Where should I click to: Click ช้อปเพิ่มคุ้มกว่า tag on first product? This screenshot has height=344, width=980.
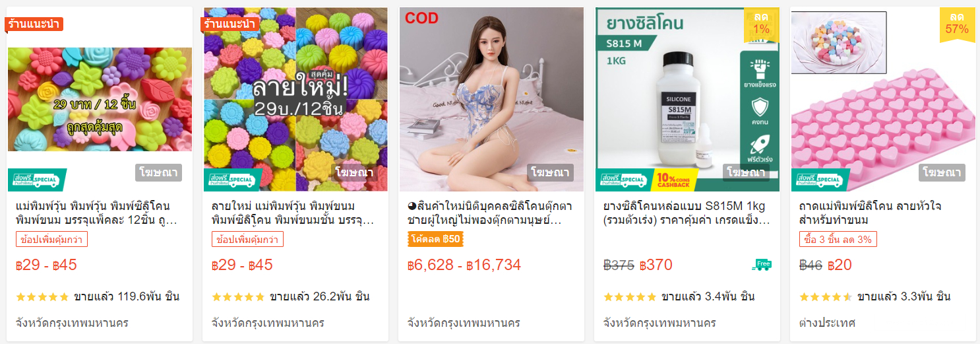tap(51, 239)
